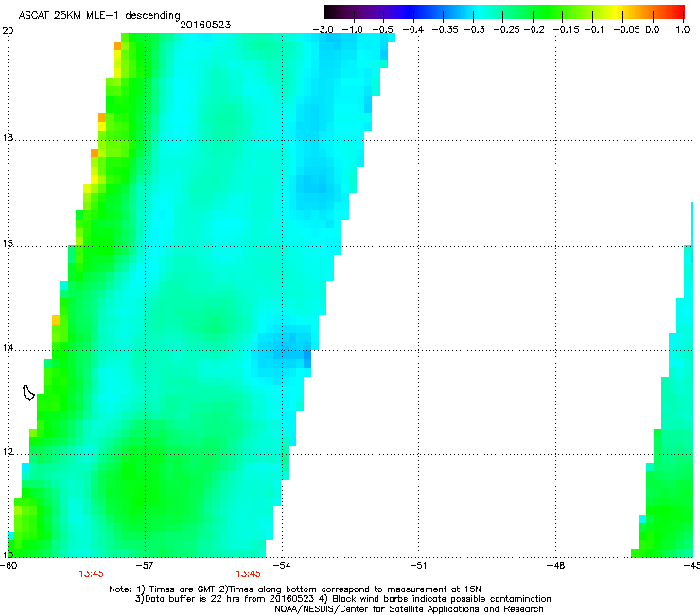Viewport: 700px width, 615px height.
Task: Click the latitude label '20'
Action: pos(8,31)
